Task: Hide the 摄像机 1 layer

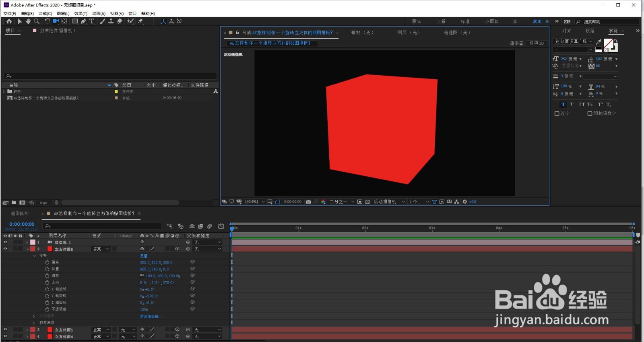Action: pos(5,242)
